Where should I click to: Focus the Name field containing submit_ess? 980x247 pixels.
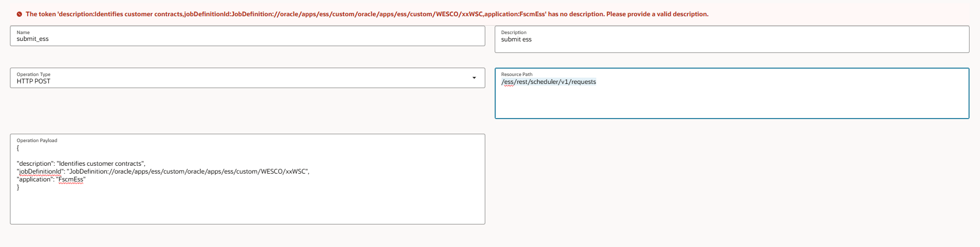248,36
